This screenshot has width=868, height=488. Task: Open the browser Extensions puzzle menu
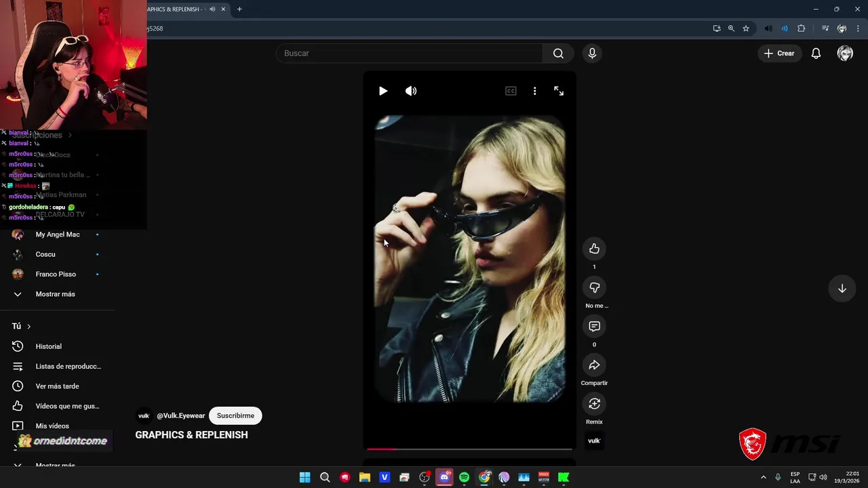pyautogui.click(x=802, y=28)
